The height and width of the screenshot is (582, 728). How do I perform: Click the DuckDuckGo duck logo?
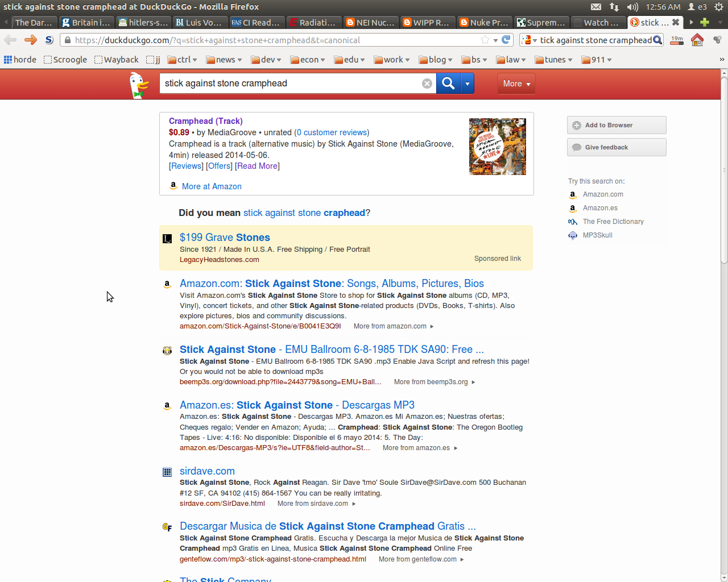tap(138, 85)
